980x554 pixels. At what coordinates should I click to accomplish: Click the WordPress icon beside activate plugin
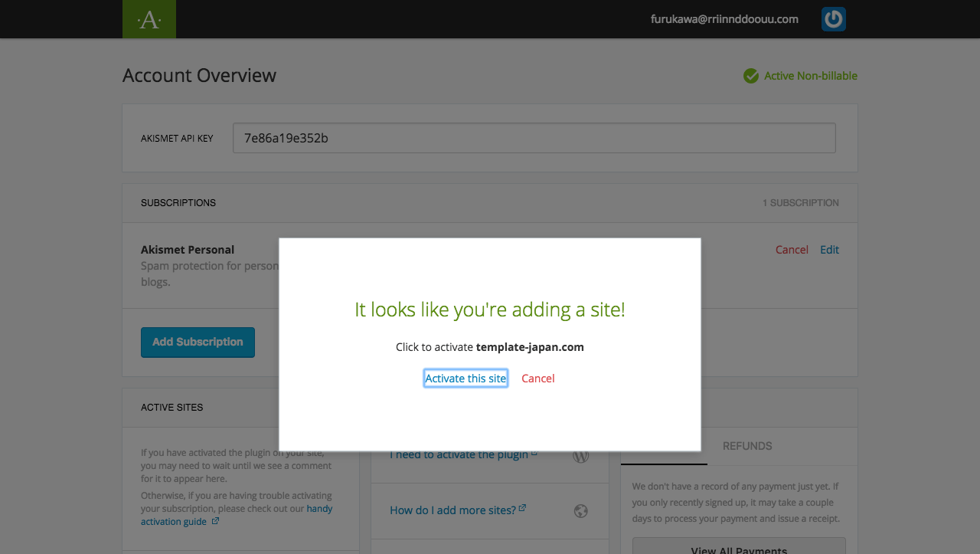click(581, 455)
